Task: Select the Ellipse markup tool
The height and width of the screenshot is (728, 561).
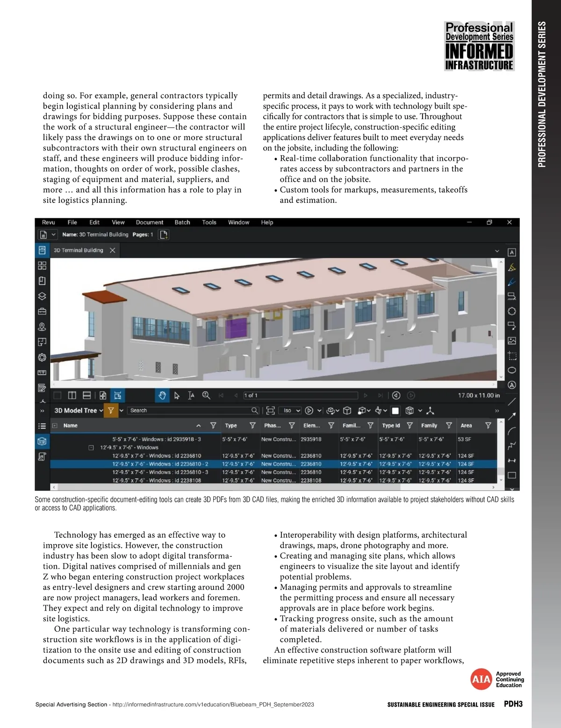Action: point(512,370)
